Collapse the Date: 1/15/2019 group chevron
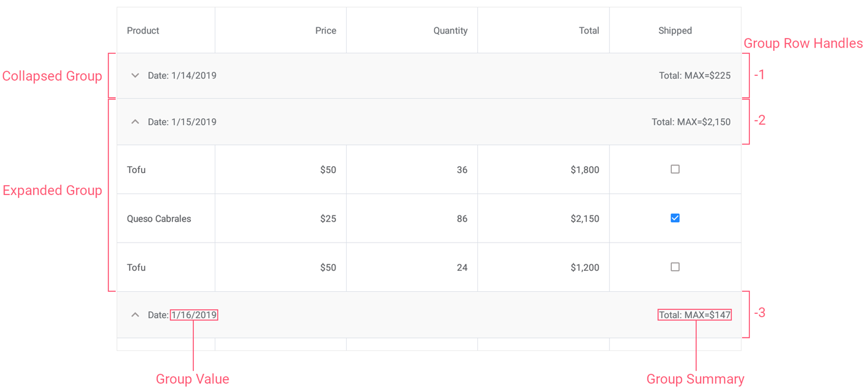The width and height of the screenshot is (868, 389). [135, 122]
